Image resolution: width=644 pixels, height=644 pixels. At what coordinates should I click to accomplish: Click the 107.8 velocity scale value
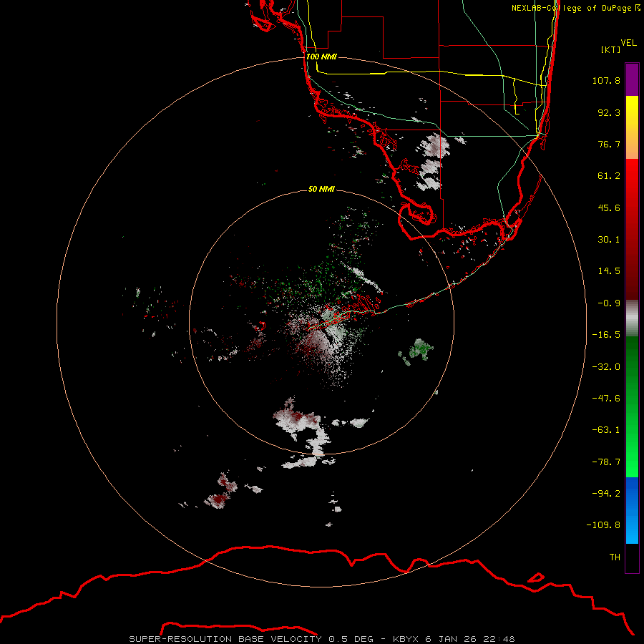606,80
